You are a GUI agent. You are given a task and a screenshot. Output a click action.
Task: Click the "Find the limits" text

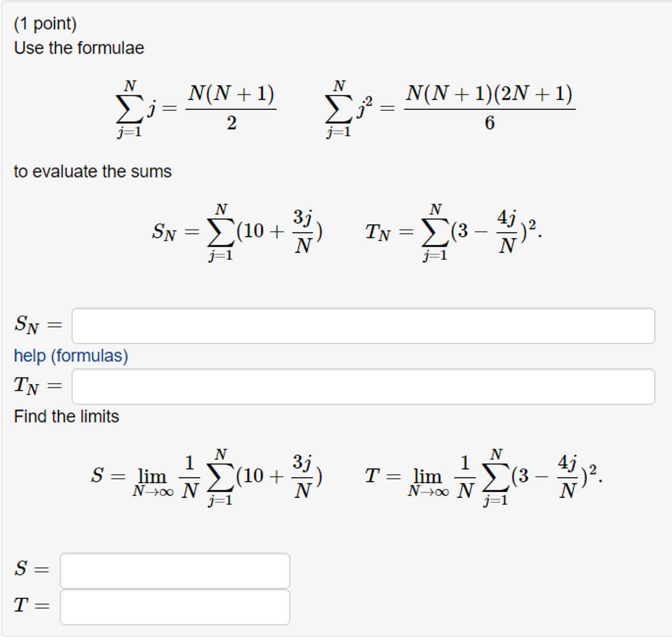click(x=66, y=416)
